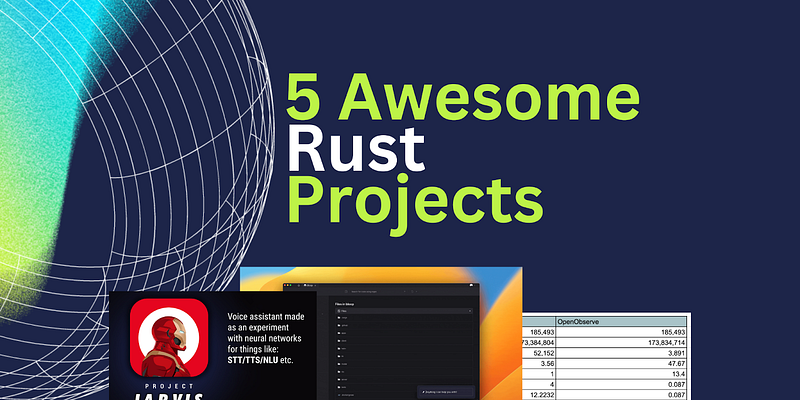Select the 173,834,714 table cell

click(621, 342)
